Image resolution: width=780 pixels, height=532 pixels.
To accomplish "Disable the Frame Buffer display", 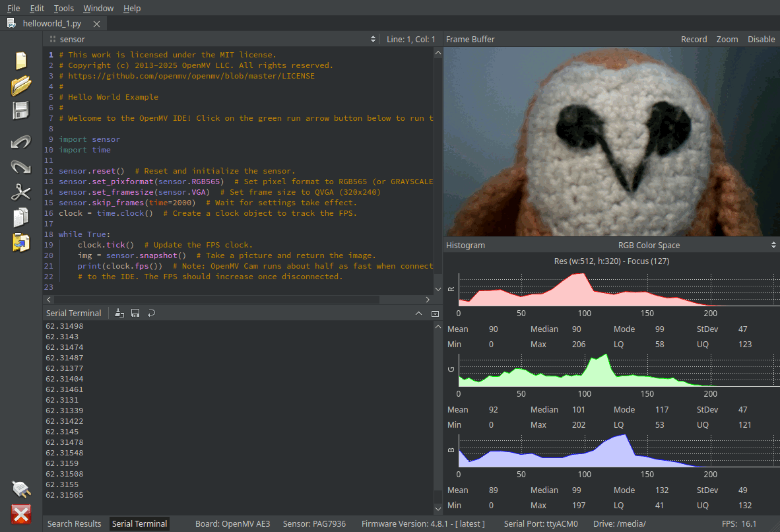I will click(x=761, y=40).
